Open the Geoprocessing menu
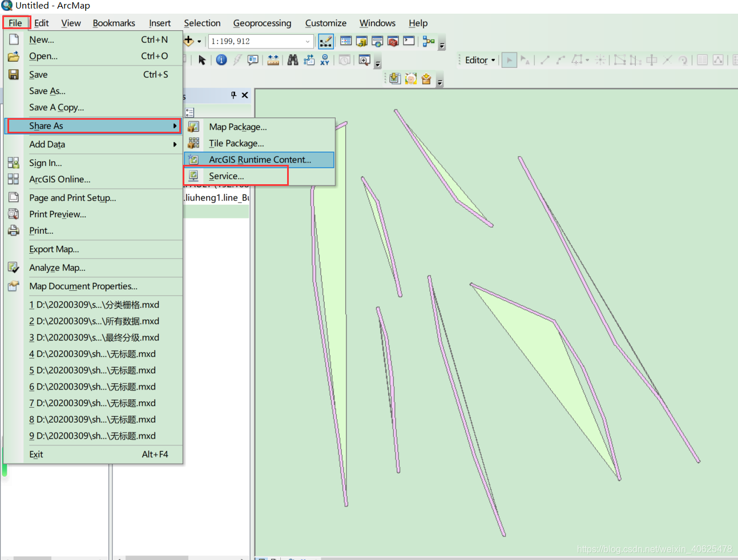The width and height of the screenshot is (738, 560). (x=262, y=23)
